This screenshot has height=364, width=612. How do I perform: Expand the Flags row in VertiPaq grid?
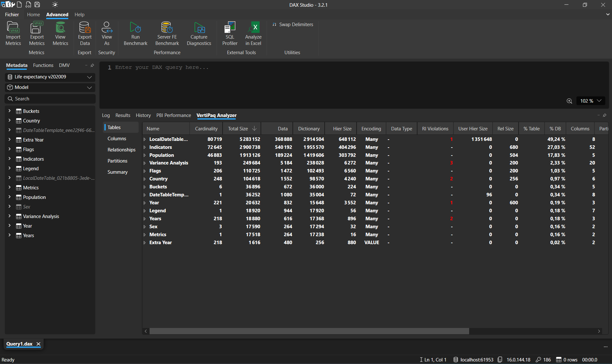pos(145,171)
